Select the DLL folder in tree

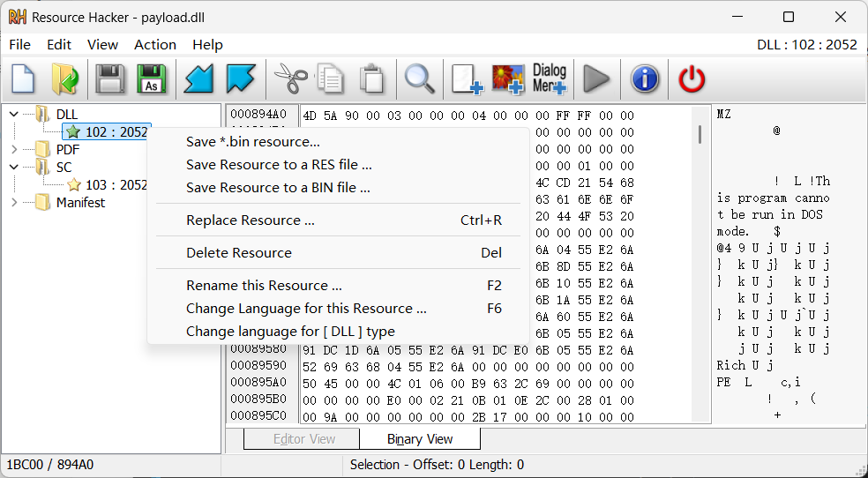pyautogui.click(x=57, y=115)
